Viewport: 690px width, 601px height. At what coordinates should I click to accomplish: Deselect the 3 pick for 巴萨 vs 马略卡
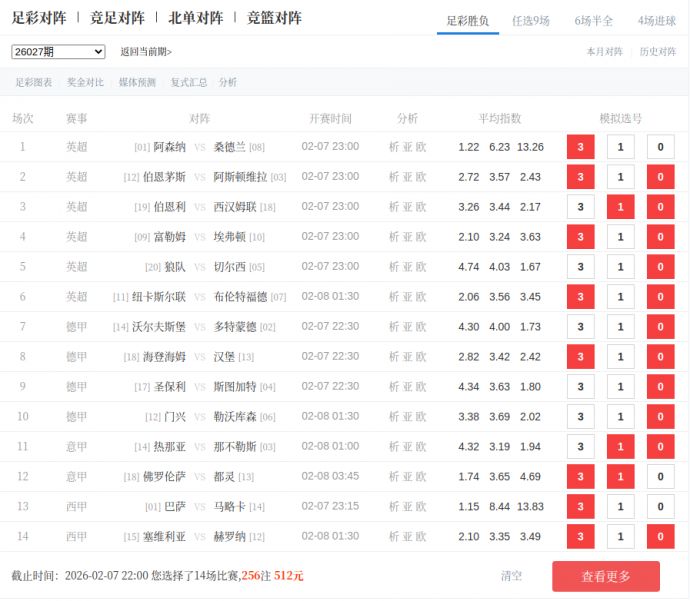point(580,507)
